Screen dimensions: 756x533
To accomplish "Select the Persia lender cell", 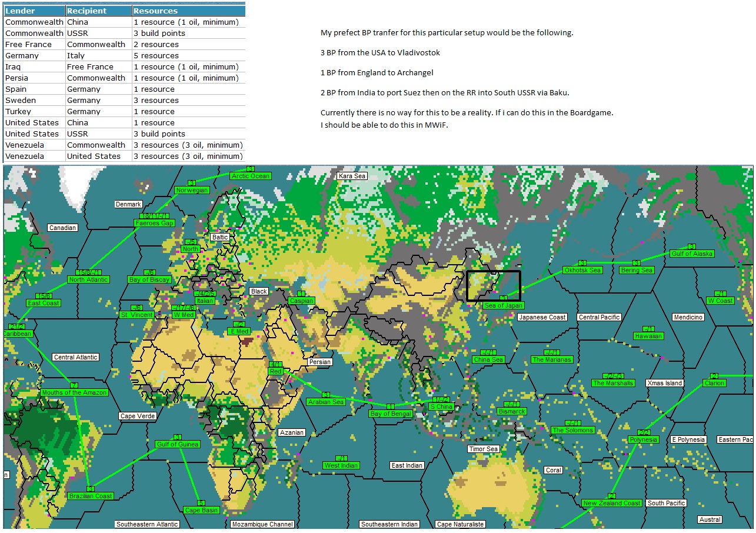I will click(x=34, y=78).
